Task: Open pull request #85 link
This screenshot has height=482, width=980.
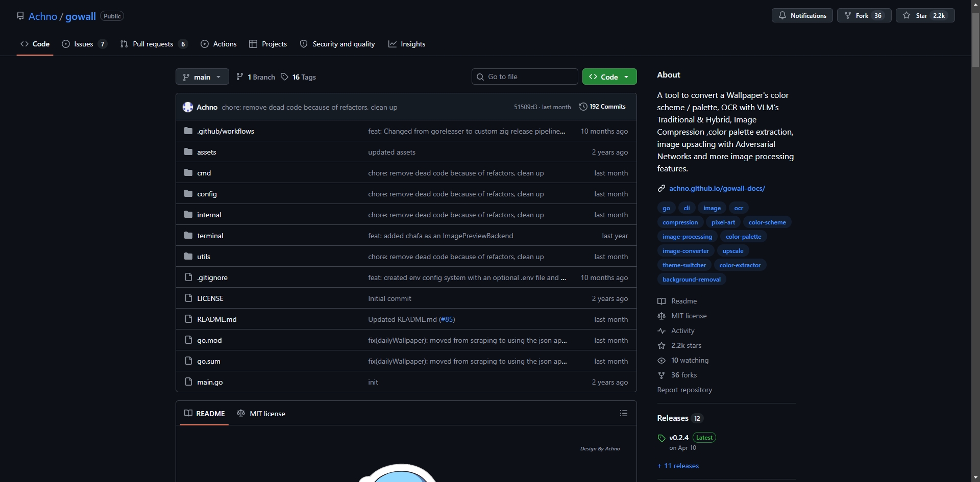Action: click(x=447, y=319)
